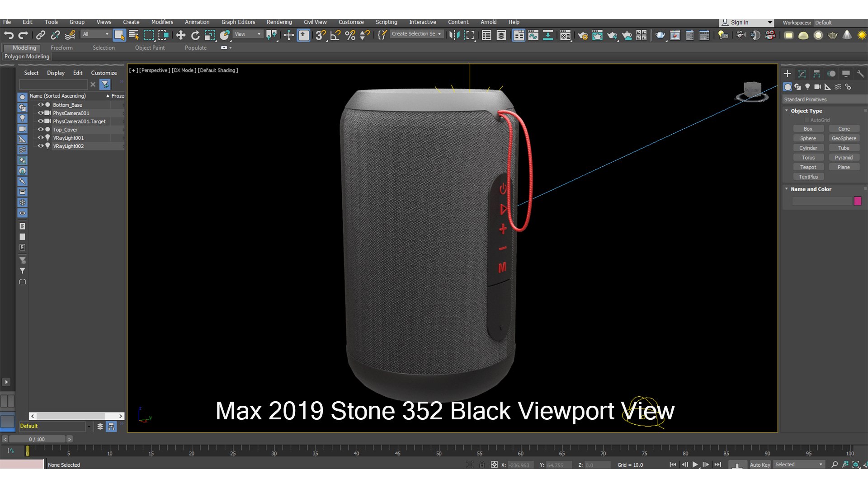The width and height of the screenshot is (868, 488).
Task: Click the Sphere primitive button
Action: pyautogui.click(x=808, y=138)
